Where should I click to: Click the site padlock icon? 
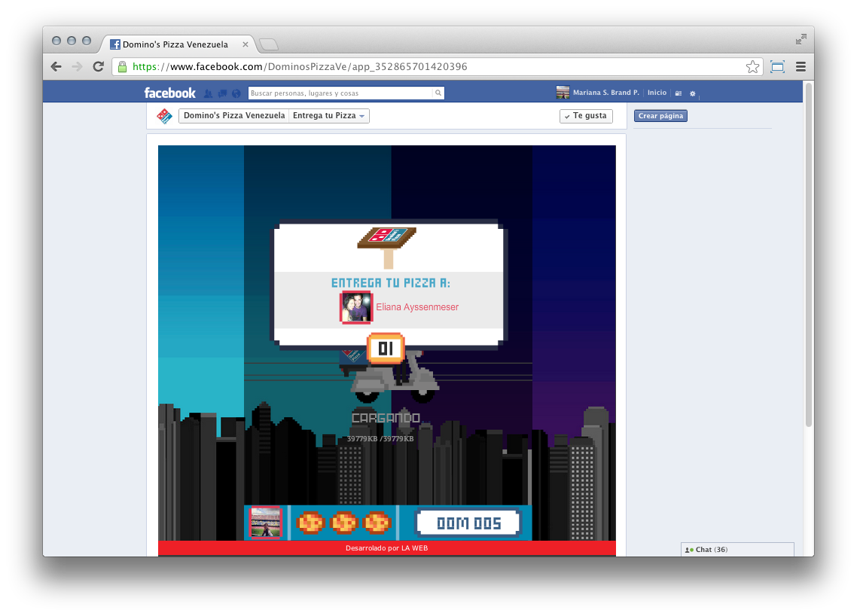point(123,67)
